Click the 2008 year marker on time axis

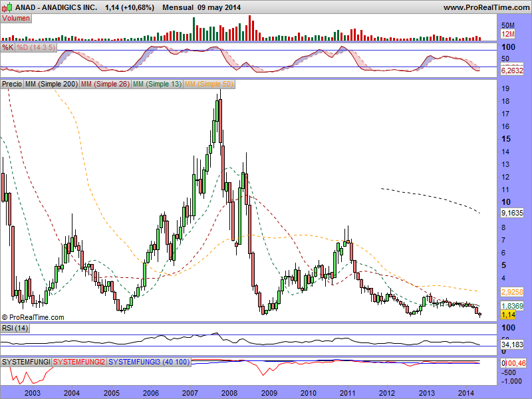point(229,393)
